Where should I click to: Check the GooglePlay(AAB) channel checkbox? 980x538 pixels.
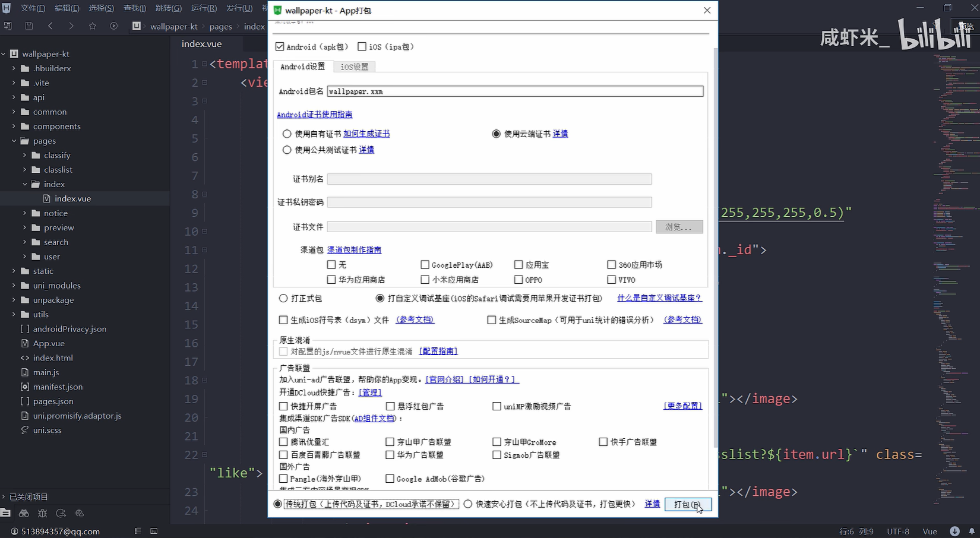pyautogui.click(x=425, y=265)
